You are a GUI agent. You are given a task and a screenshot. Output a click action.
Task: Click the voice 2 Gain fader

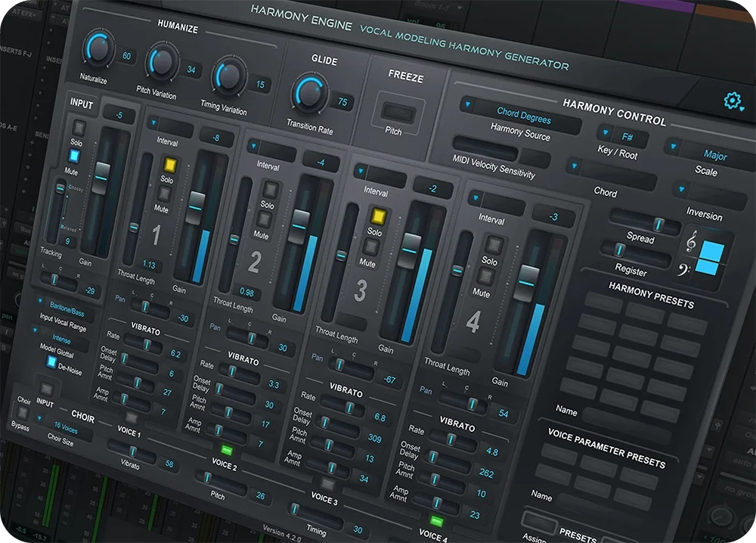tap(299, 227)
